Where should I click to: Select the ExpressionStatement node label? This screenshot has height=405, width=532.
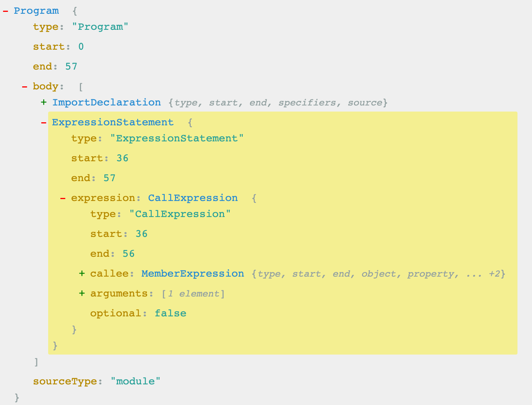[112, 122]
